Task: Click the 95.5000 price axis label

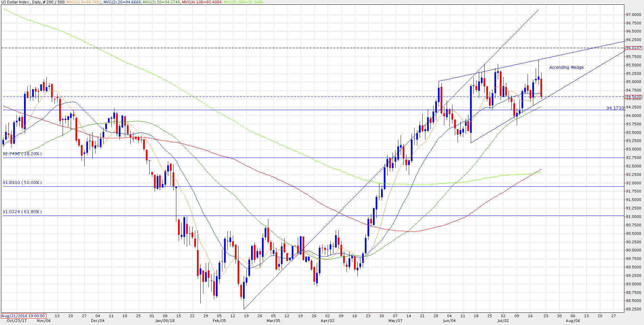Action: coord(634,65)
